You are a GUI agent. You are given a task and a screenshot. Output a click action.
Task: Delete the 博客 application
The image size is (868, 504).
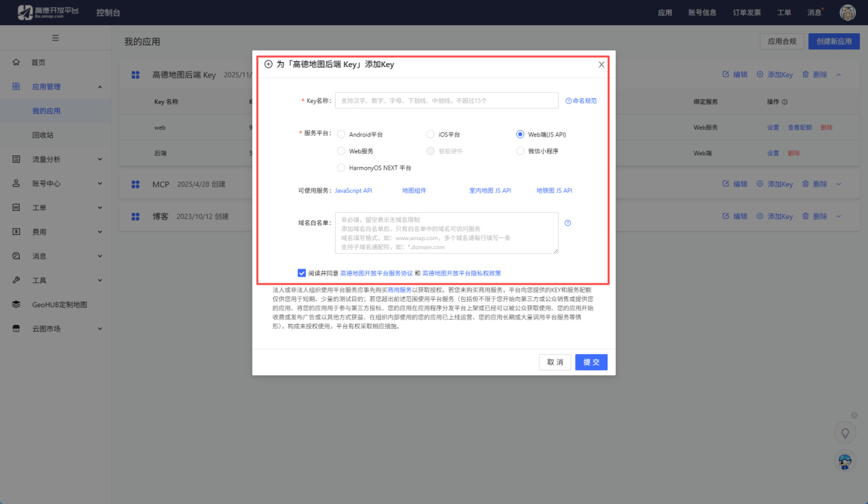pyautogui.click(x=814, y=216)
